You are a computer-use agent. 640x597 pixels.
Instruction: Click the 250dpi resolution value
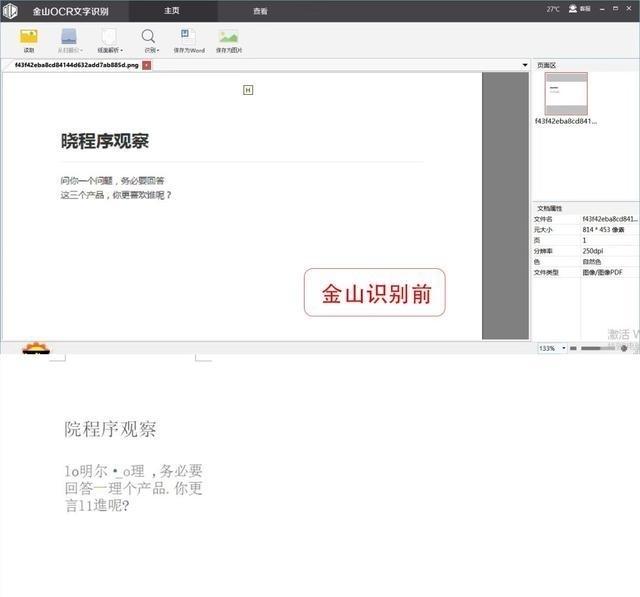pos(593,251)
